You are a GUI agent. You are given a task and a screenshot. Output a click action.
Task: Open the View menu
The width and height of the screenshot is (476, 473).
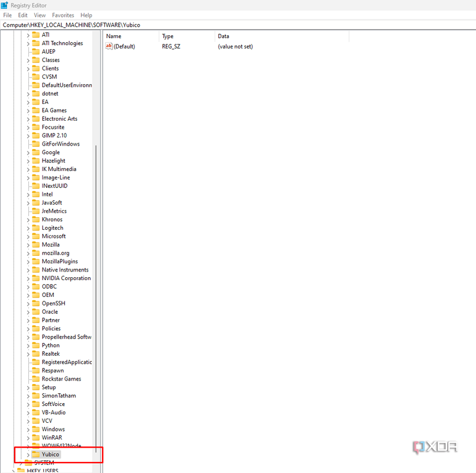[x=39, y=15]
